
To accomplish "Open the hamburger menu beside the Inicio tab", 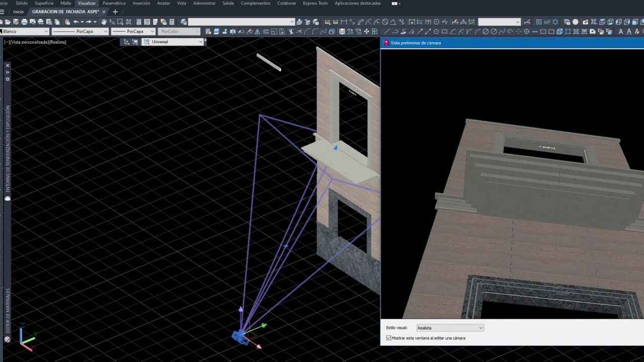I will (3, 12).
